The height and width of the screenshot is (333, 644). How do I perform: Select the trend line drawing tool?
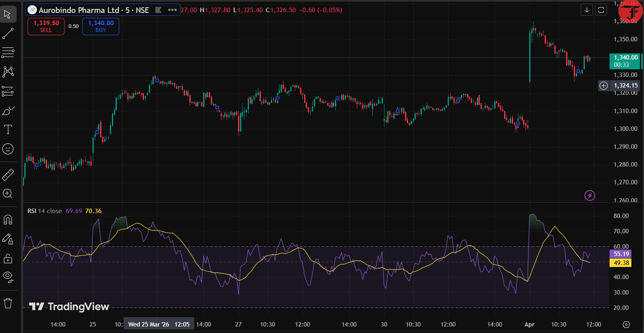[8, 34]
